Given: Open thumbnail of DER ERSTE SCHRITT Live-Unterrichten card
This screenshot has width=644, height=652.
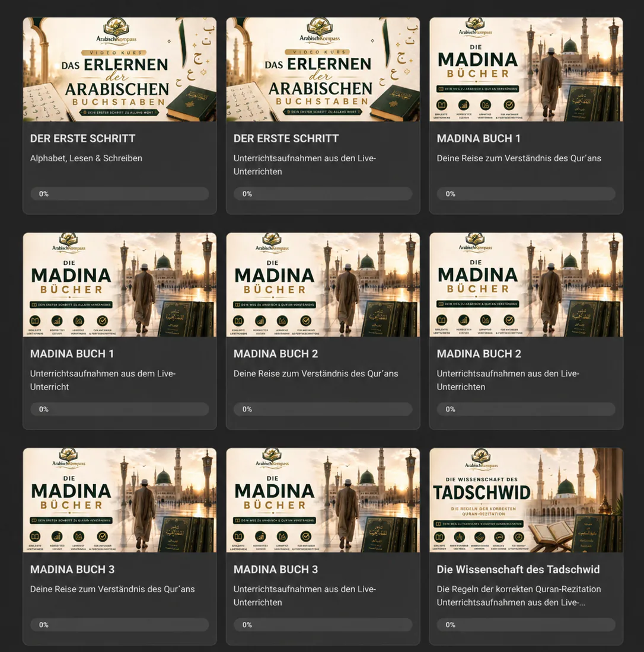Looking at the screenshot, I should pyautogui.click(x=323, y=69).
